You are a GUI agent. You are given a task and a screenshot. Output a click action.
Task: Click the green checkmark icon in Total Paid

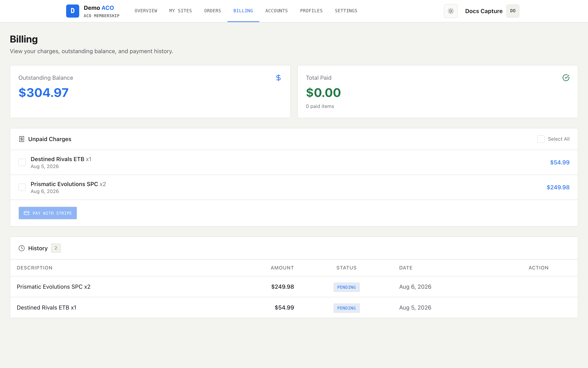click(x=566, y=78)
